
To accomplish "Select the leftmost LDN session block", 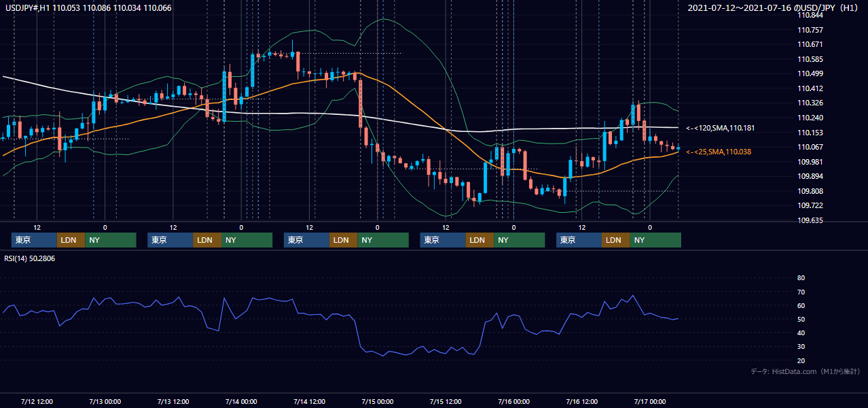I will 71,240.
